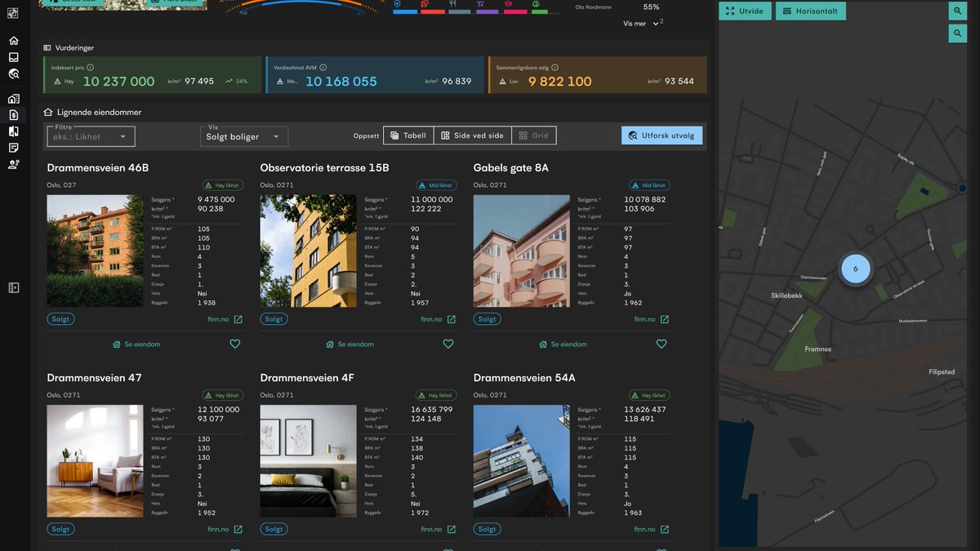Image resolution: width=980 pixels, height=551 pixels.
Task: Open finn.no link for Drammensveien 46B
Action: click(x=225, y=319)
